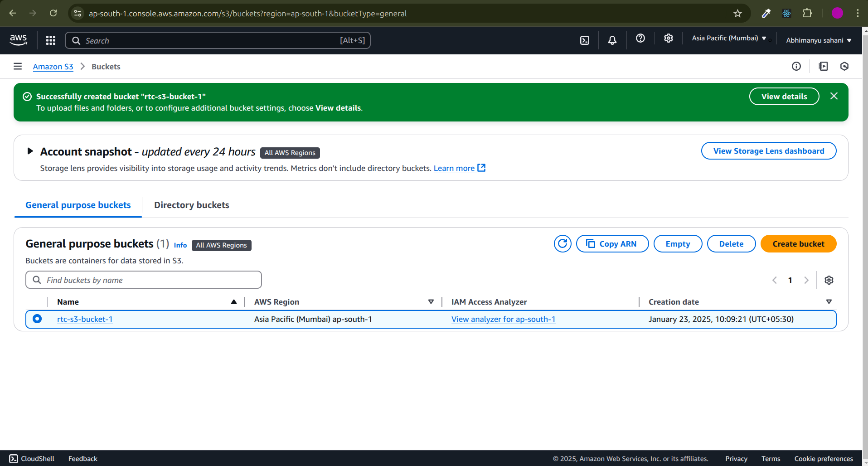868x466 pixels.
Task: Focus the AWS console Search box
Action: coord(218,40)
